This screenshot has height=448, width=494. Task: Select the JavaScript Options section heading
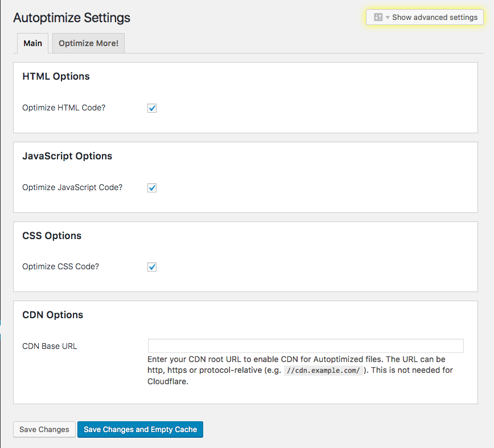pyautogui.click(x=67, y=156)
